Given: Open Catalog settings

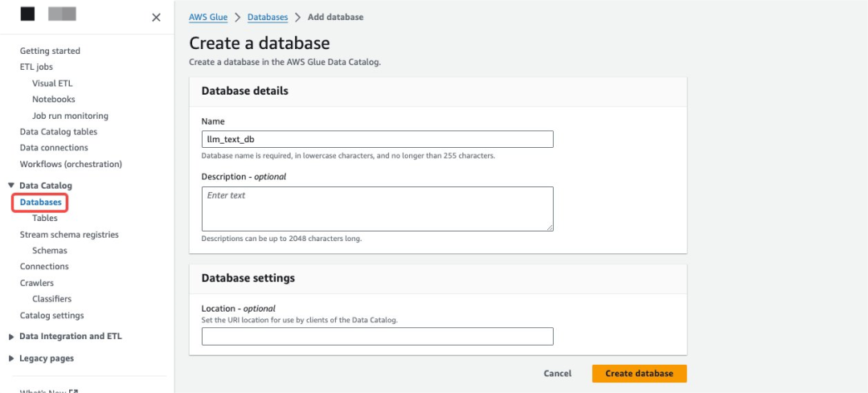Looking at the screenshot, I should 51,315.
